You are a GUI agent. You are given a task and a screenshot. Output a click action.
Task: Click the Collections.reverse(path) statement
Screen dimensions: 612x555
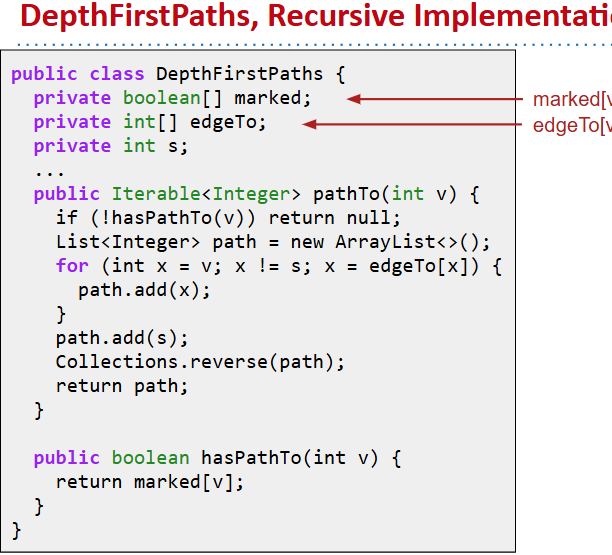coord(200,362)
